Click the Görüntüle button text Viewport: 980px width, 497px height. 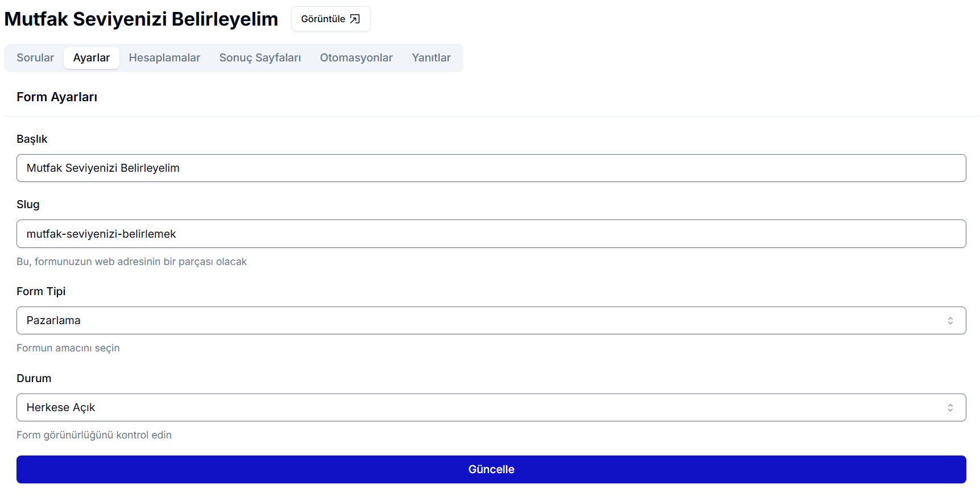pyautogui.click(x=322, y=19)
